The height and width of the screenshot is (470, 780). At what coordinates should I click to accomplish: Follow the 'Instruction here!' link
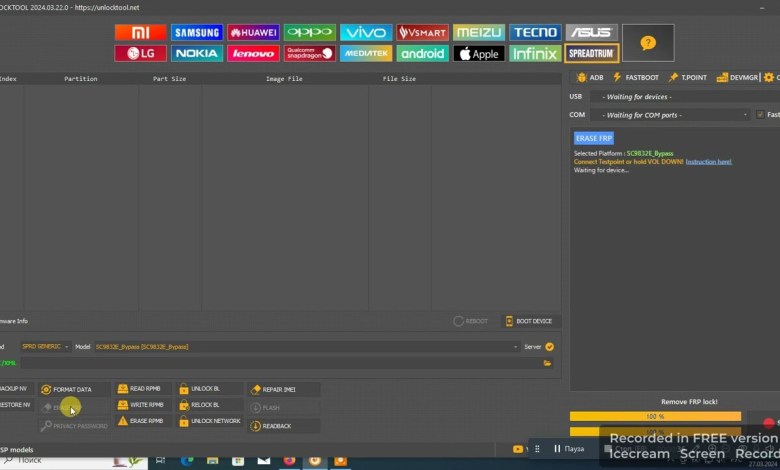[x=708, y=161]
